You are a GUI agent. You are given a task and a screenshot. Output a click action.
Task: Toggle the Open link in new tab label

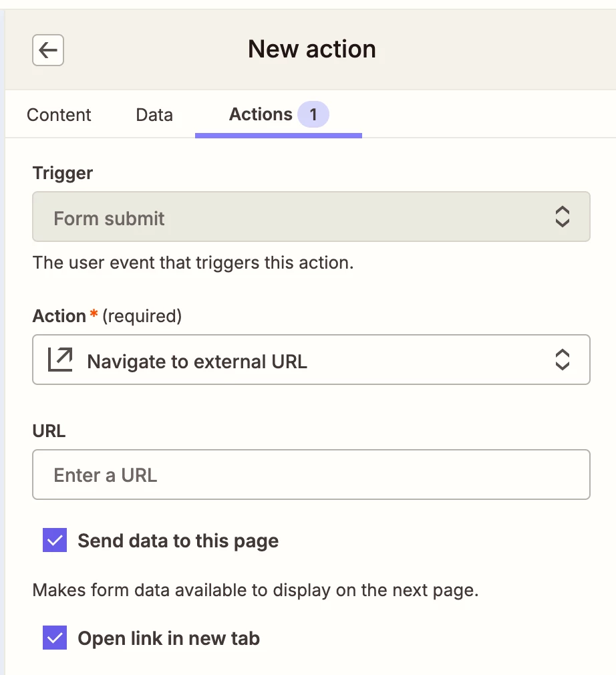tap(169, 638)
